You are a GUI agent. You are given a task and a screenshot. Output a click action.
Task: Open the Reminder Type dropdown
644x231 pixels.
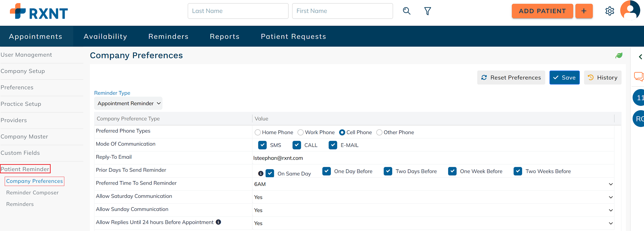(x=128, y=103)
